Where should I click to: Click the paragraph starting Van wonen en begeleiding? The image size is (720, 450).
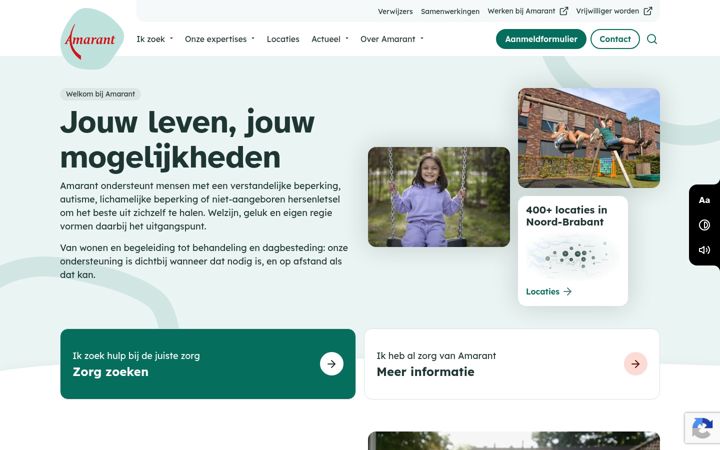pos(204,261)
